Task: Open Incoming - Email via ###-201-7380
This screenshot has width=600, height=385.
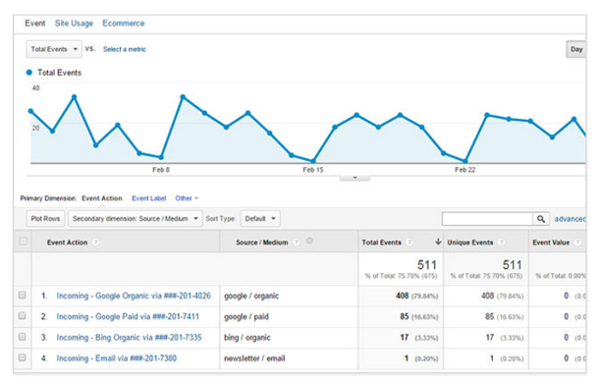Action: 117,358
